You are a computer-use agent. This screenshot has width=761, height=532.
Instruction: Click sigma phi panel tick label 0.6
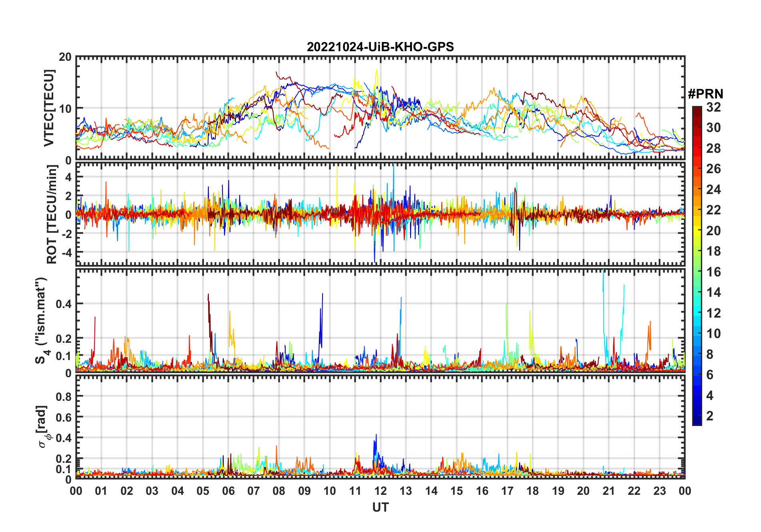pyautogui.click(x=64, y=417)
